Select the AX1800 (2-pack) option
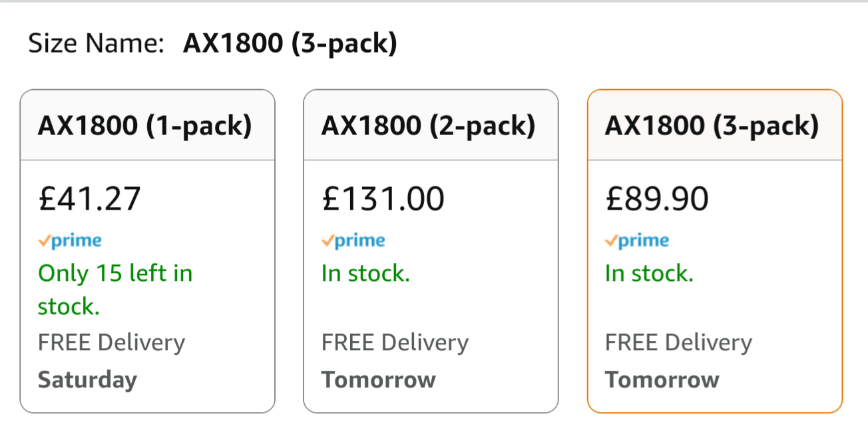 (x=431, y=251)
